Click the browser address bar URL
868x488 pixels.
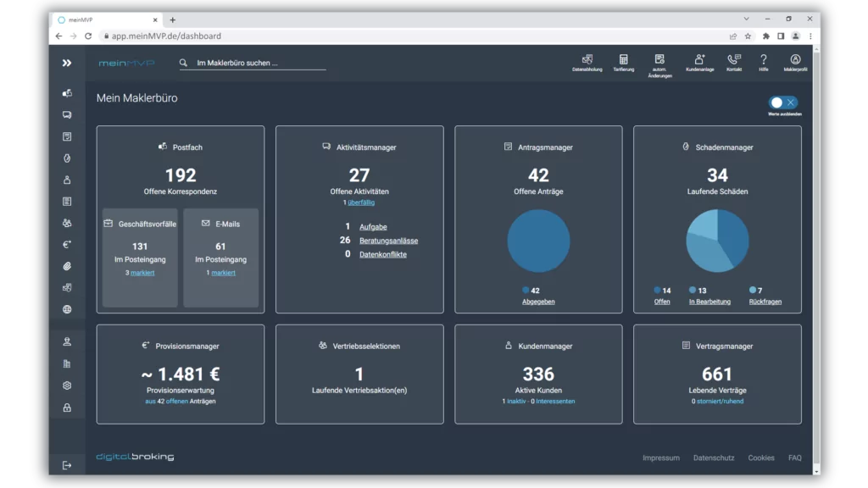(x=166, y=36)
